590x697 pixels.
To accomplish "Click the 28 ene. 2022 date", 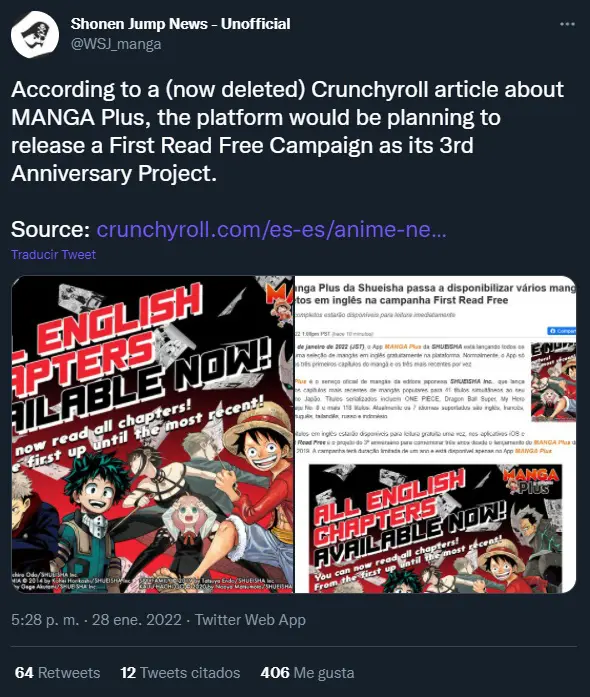I will (136, 620).
